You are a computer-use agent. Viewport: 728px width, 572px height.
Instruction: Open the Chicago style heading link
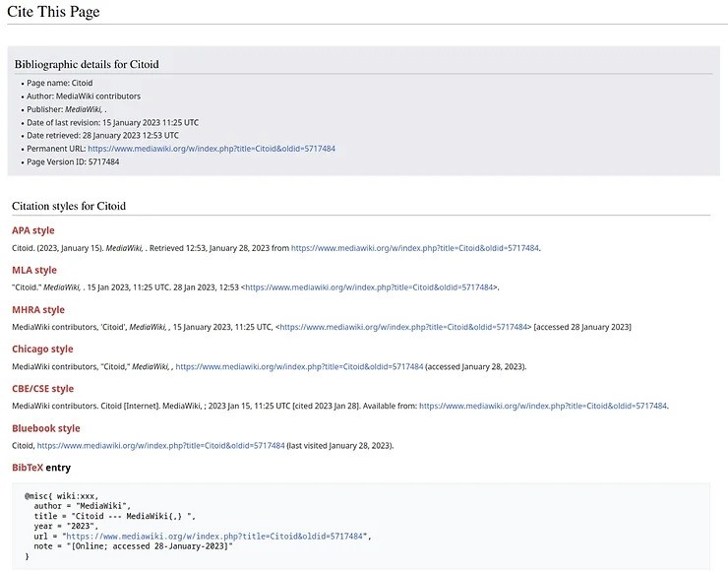(x=42, y=349)
